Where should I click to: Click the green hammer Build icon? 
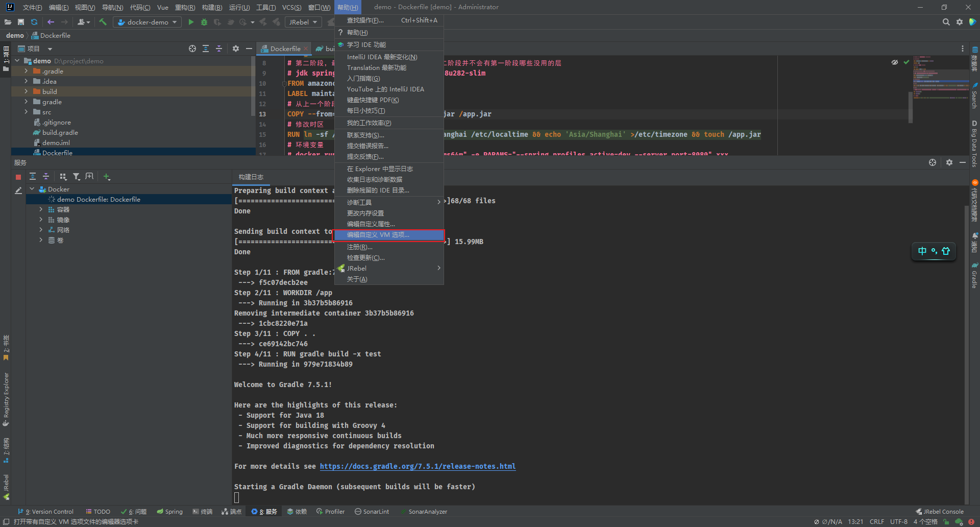coord(103,22)
